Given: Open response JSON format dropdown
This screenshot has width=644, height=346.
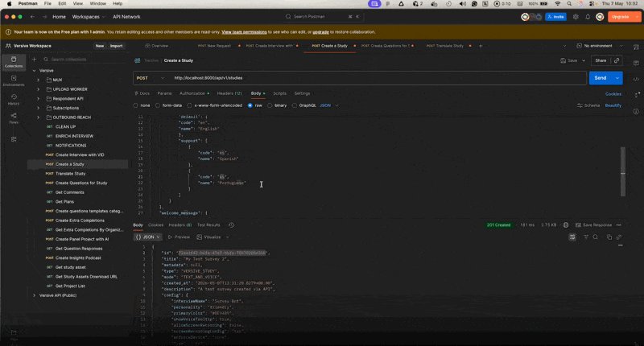Looking at the screenshot, I should coord(147,237).
